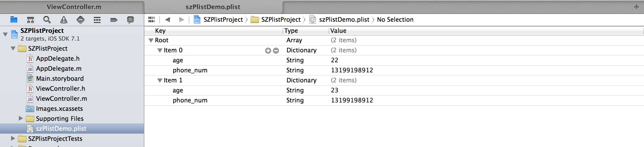Select age value 22 in Item 0

pyautogui.click(x=334, y=60)
